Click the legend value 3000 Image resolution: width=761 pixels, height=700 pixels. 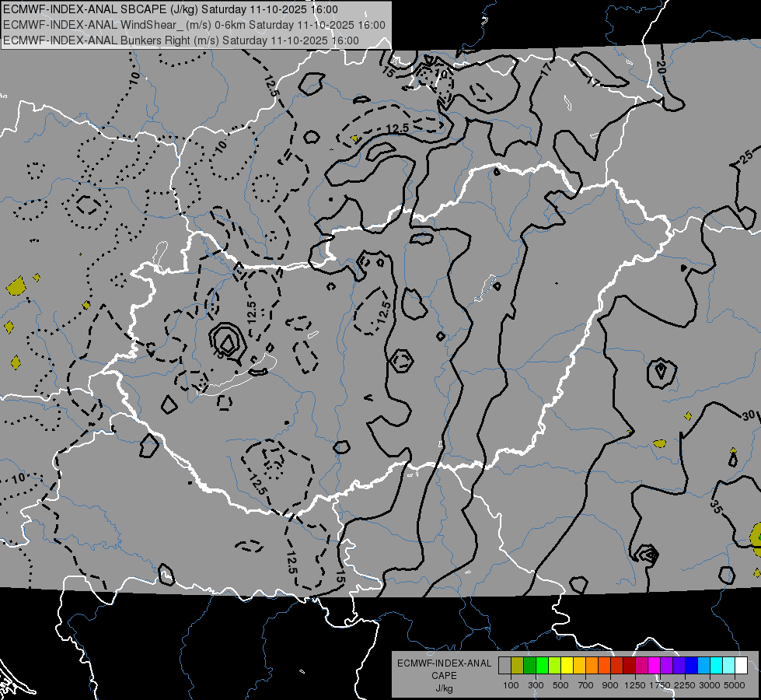tap(710, 685)
